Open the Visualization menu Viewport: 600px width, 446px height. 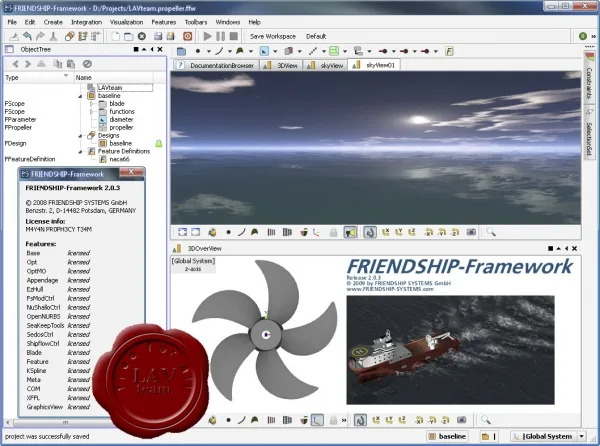[x=126, y=22]
